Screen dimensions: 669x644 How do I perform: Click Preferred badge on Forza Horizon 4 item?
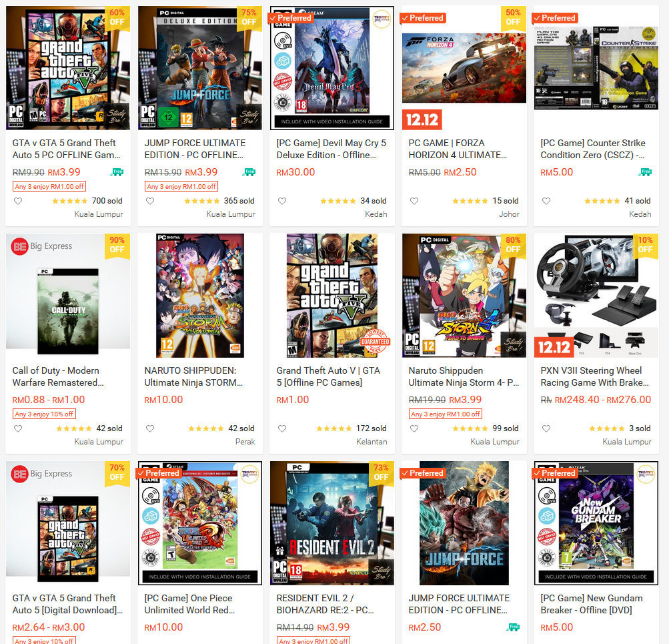(423, 18)
